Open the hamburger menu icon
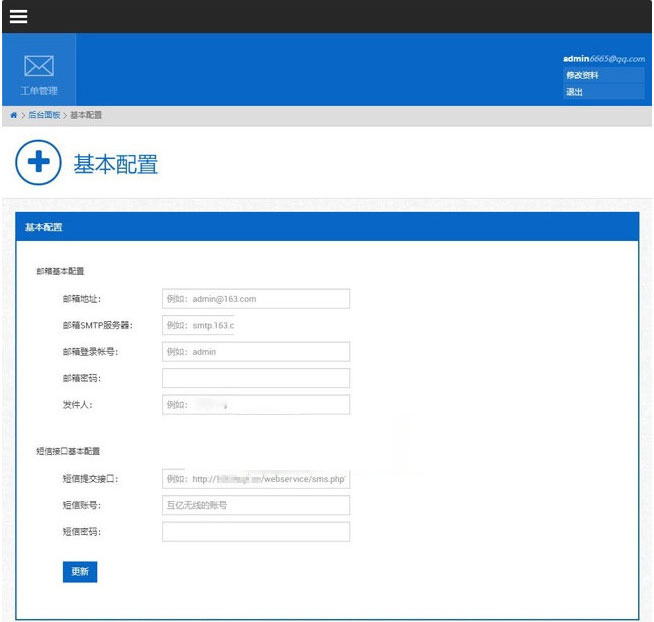The image size is (654, 622). (x=18, y=16)
